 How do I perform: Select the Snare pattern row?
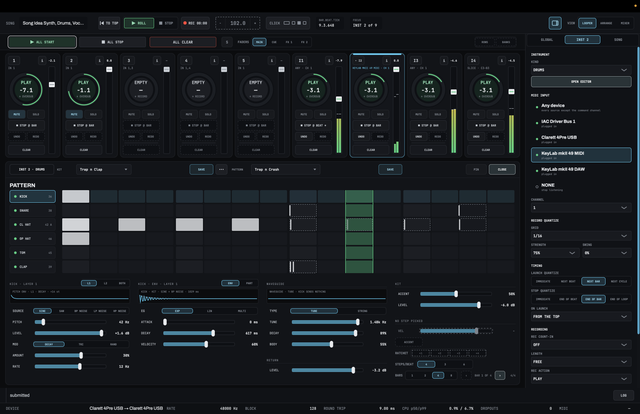[33, 211]
